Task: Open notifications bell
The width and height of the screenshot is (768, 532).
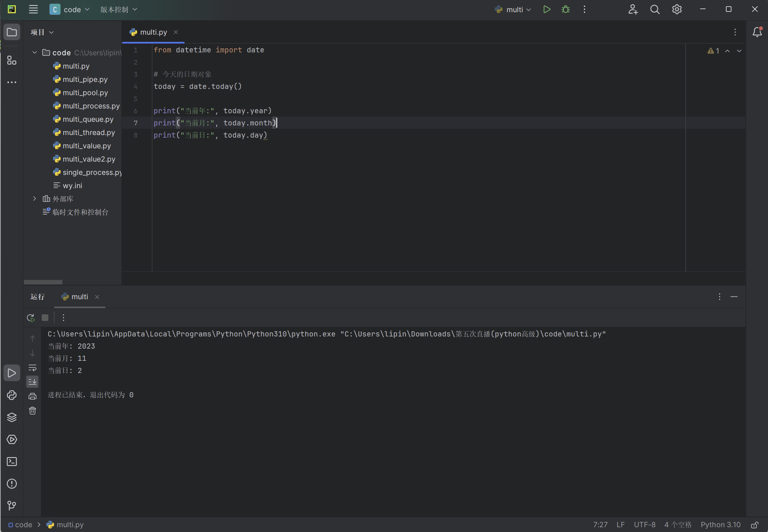Action: pyautogui.click(x=757, y=32)
